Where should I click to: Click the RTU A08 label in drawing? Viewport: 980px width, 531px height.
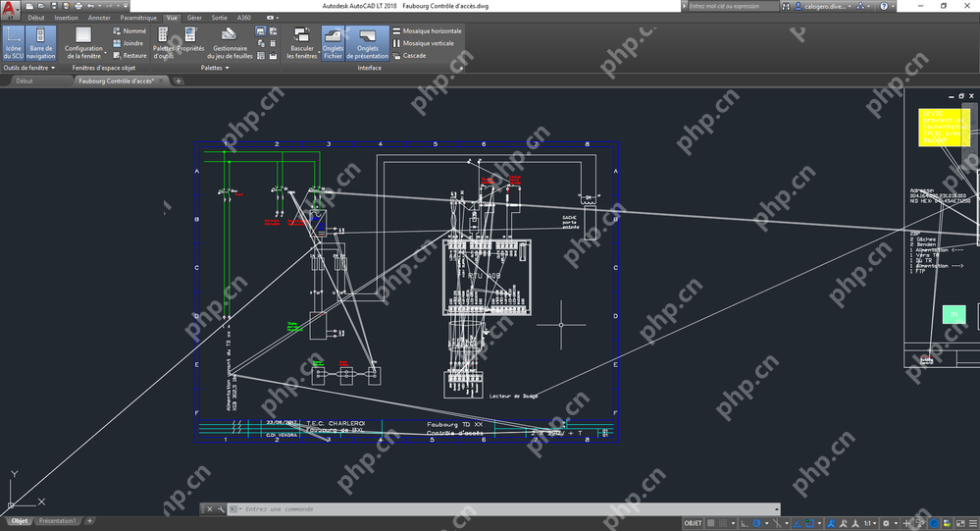tap(485, 275)
